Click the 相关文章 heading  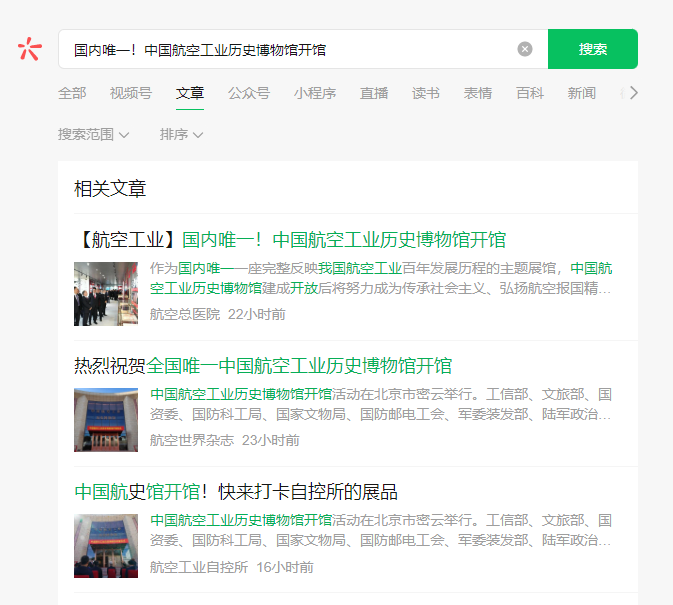point(110,189)
